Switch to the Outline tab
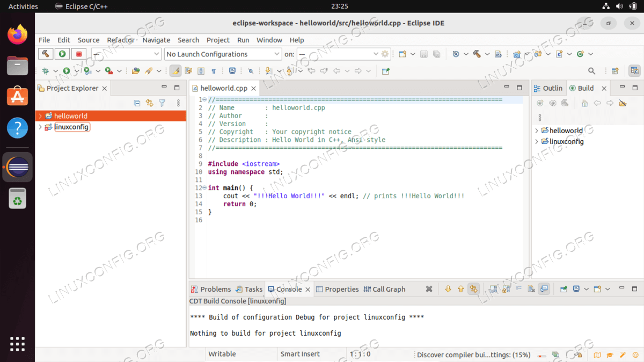Viewport: 644px width, 362px height. pyautogui.click(x=548, y=88)
